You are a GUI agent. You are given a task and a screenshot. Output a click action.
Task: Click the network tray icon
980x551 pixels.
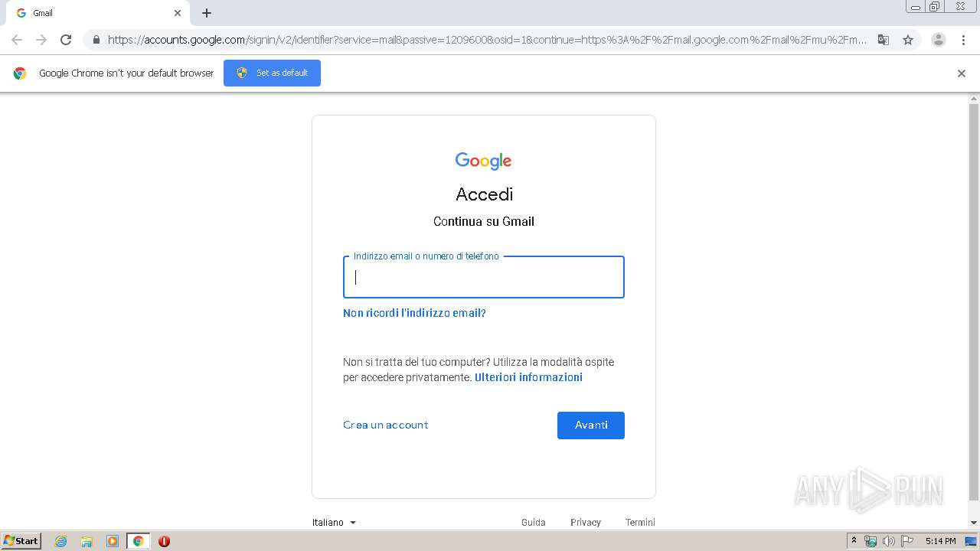(x=871, y=541)
